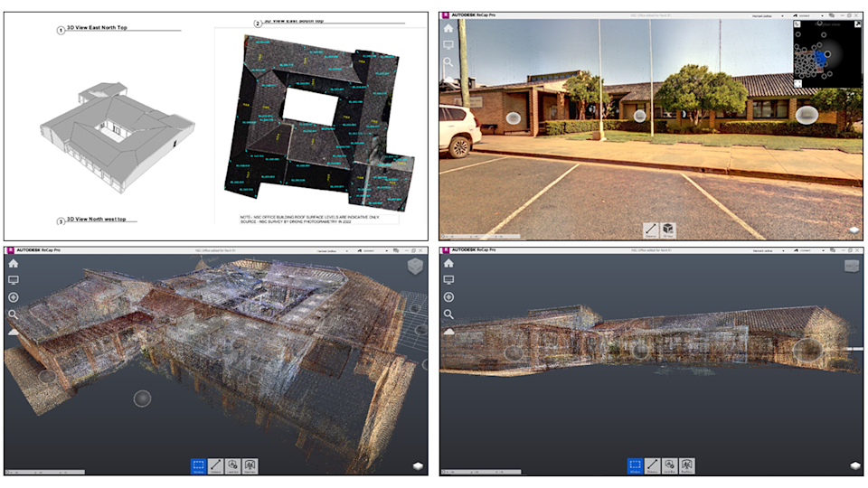
Task: Select blue Window selection tool in side elevation window
Action: (x=635, y=466)
